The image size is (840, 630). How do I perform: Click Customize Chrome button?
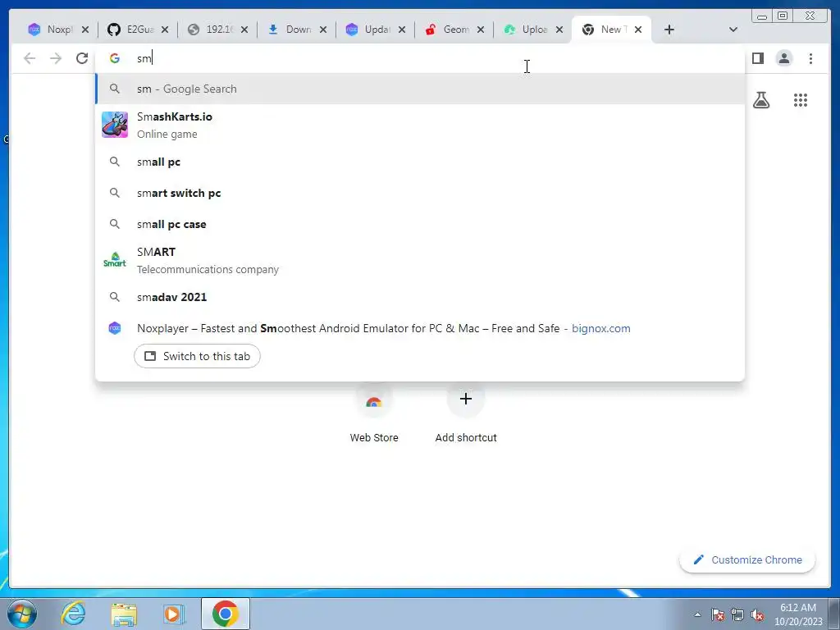(x=747, y=559)
